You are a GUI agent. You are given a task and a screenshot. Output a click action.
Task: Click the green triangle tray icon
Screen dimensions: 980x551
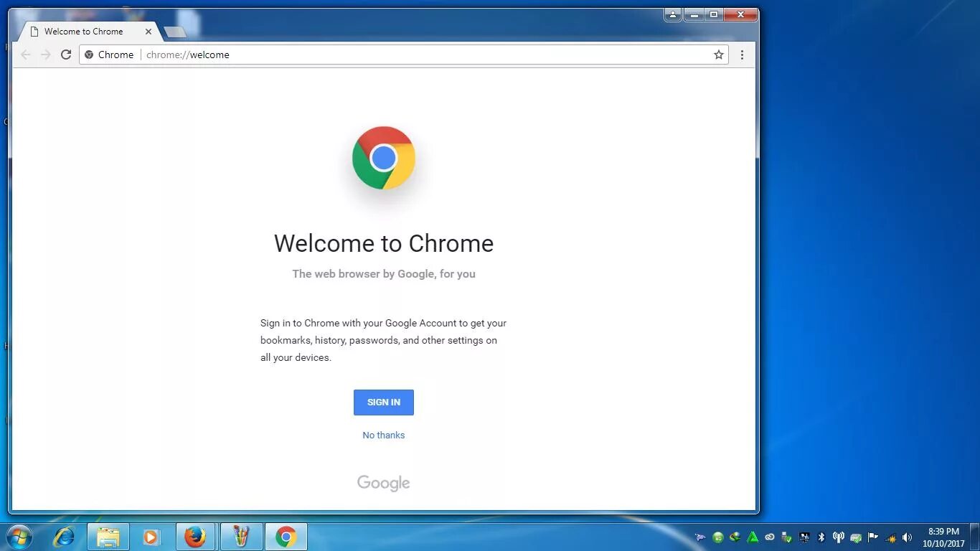tap(753, 537)
